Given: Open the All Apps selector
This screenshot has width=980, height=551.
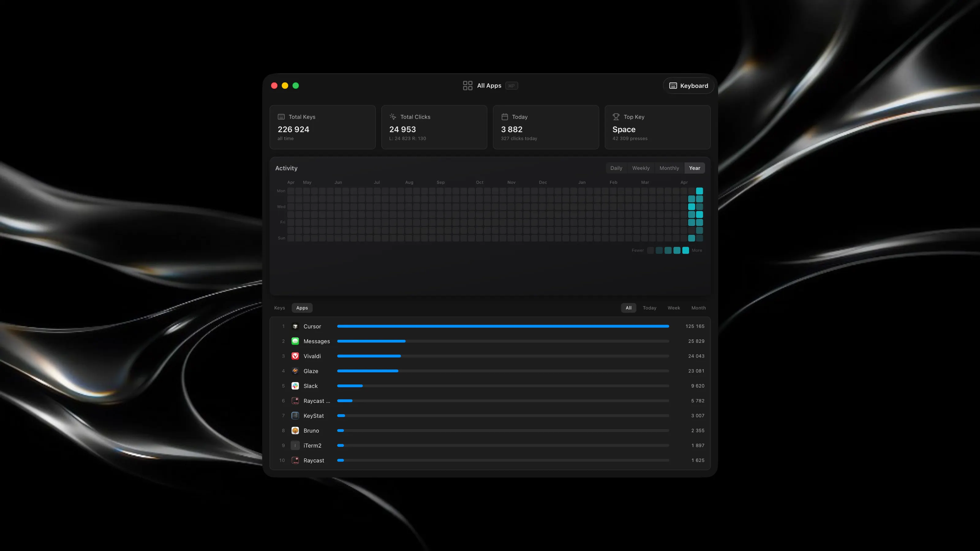Looking at the screenshot, I should click(x=490, y=86).
